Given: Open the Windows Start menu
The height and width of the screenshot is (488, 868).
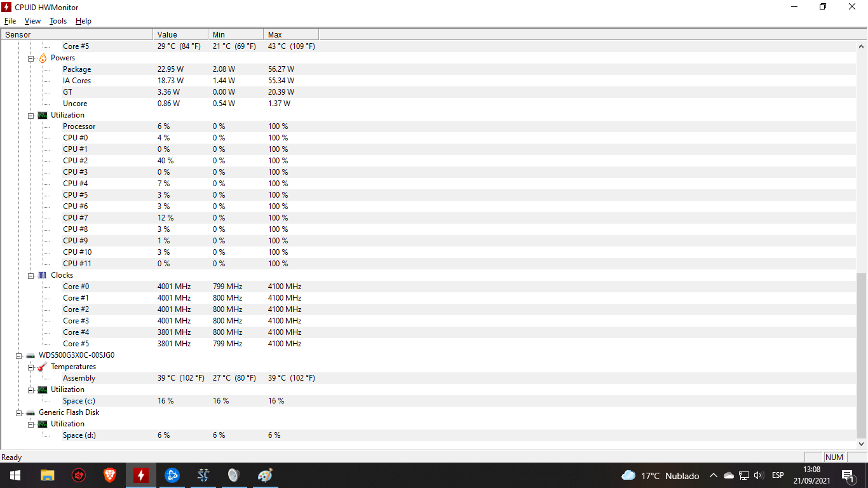Looking at the screenshot, I should pyautogui.click(x=15, y=475).
